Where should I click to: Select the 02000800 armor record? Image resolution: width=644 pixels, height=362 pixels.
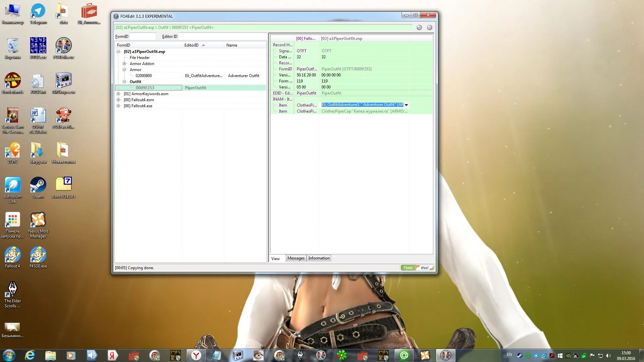point(144,76)
